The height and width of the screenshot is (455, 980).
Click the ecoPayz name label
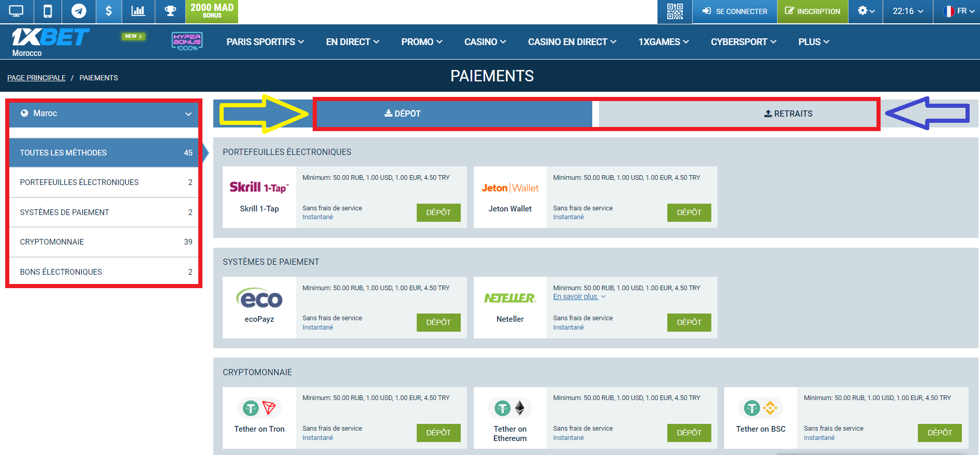pyautogui.click(x=259, y=319)
